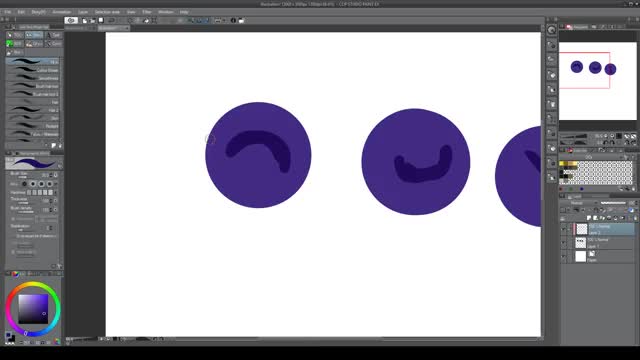This screenshot has height=360, width=640.
Task: Hide Layer 1 using its eye icon
Action: 564,243
